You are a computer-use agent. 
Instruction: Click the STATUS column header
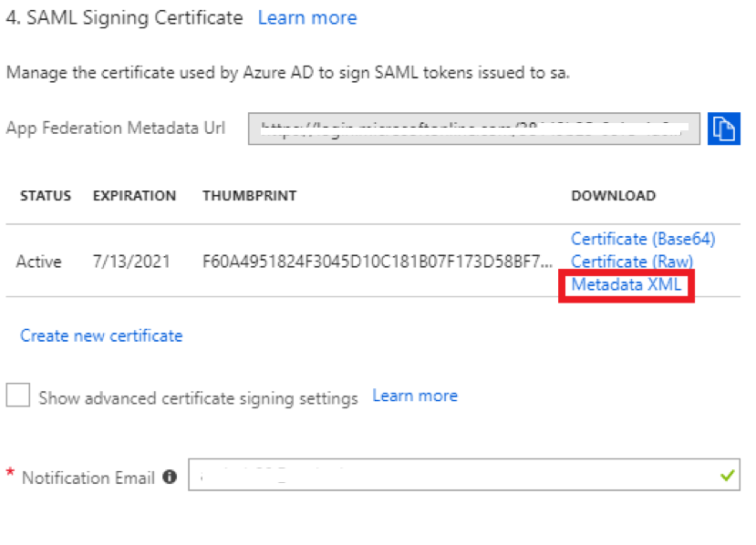tap(45, 195)
